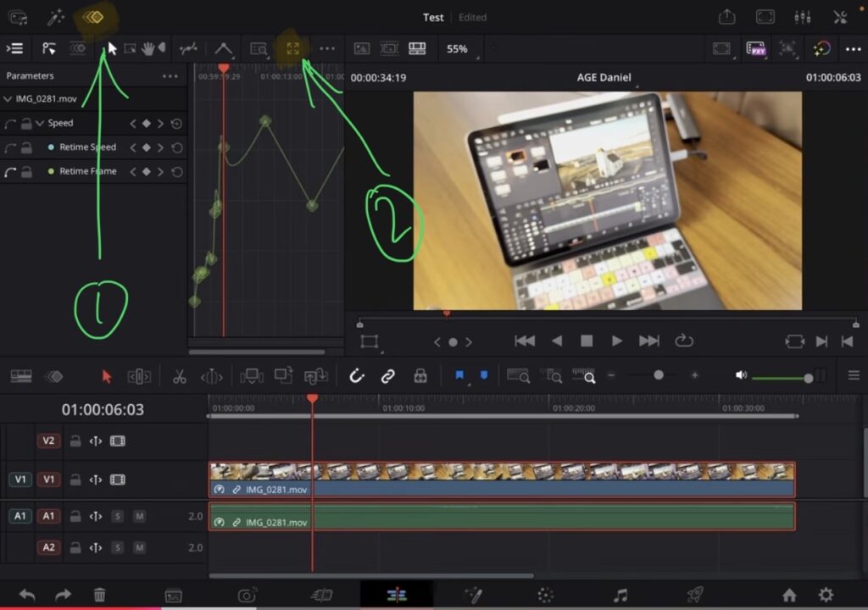The width and height of the screenshot is (868, 610).
Task: Open timeline view options icon
Action: point(21,376)
